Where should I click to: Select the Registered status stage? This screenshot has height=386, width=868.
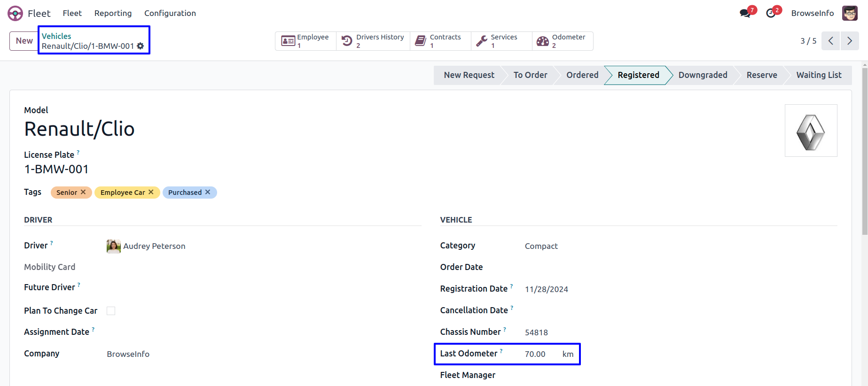tap(638, 75)
